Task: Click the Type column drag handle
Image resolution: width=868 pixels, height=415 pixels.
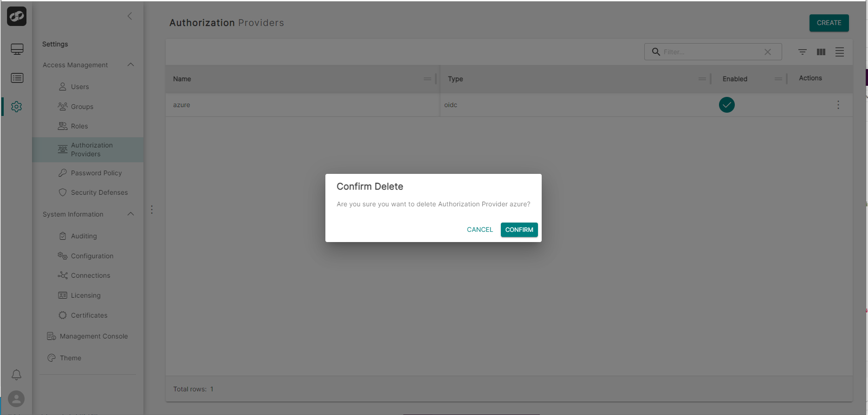Action: tap(702, 79)
